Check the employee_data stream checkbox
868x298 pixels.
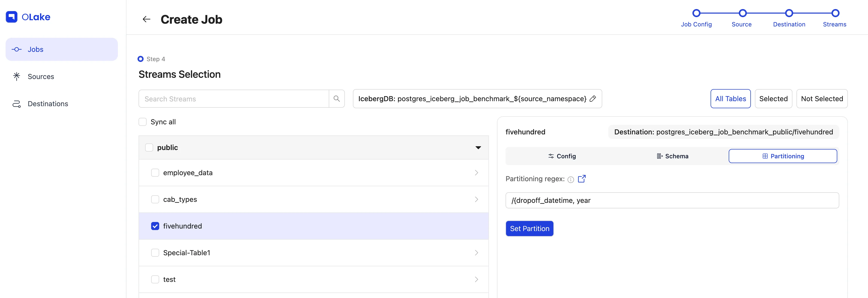[155, 173]
